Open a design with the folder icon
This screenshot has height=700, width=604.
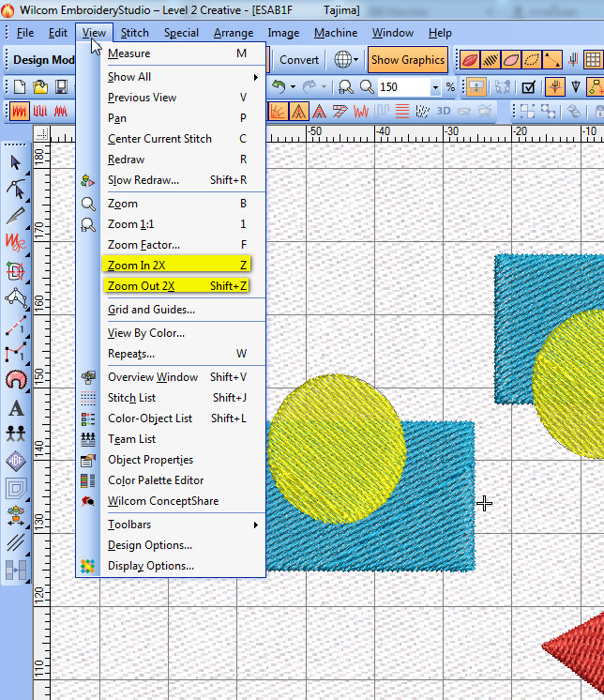pos(40,86)
